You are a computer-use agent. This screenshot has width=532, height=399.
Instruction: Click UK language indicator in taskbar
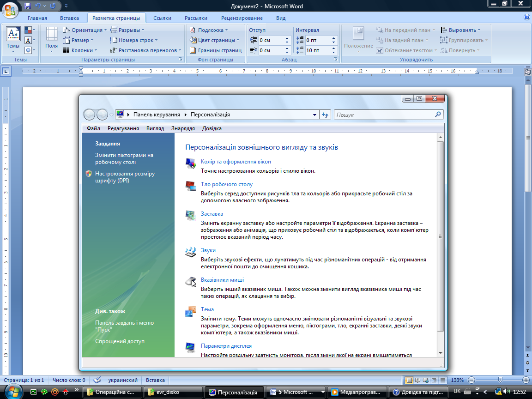coord(457,391)
